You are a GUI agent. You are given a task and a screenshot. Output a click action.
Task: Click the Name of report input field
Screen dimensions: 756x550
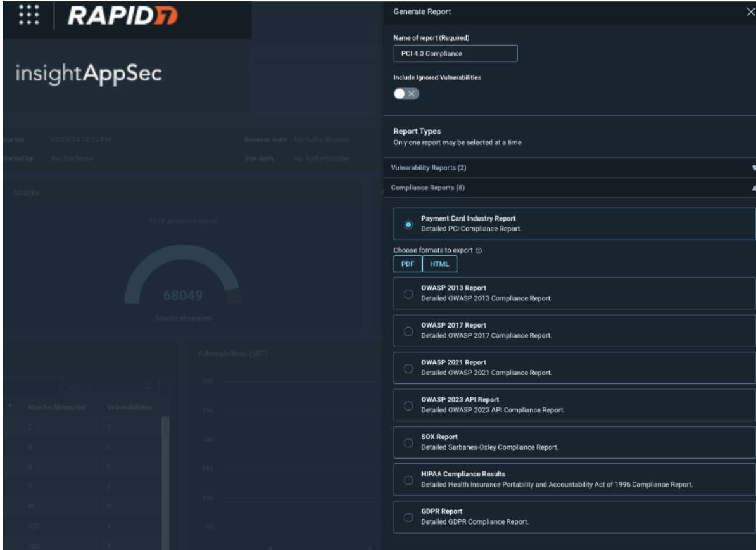click(x=455, y=54)
